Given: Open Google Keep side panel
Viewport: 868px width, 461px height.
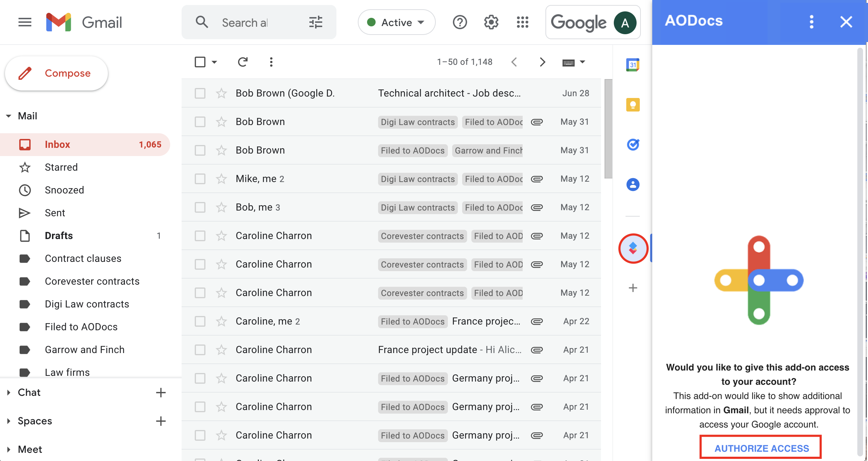Looking at the screenshot, I should pyautogui.click(x=633, y=105).
